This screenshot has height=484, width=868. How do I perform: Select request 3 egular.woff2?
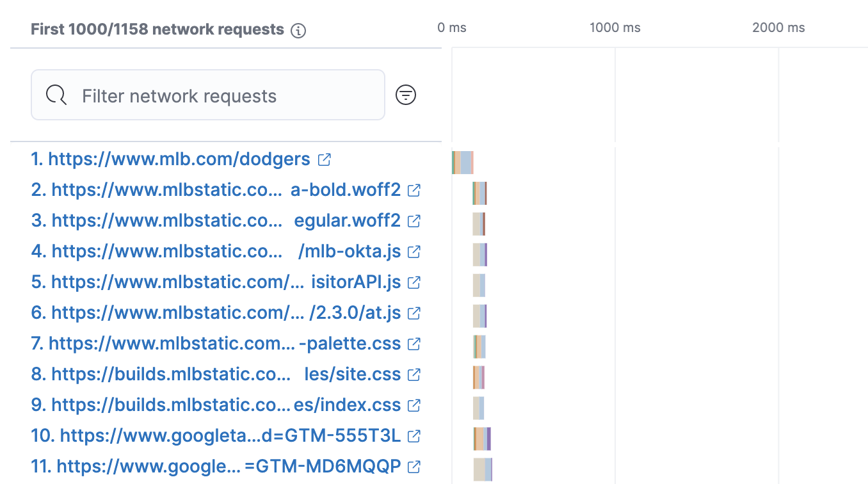pos(216,221)
